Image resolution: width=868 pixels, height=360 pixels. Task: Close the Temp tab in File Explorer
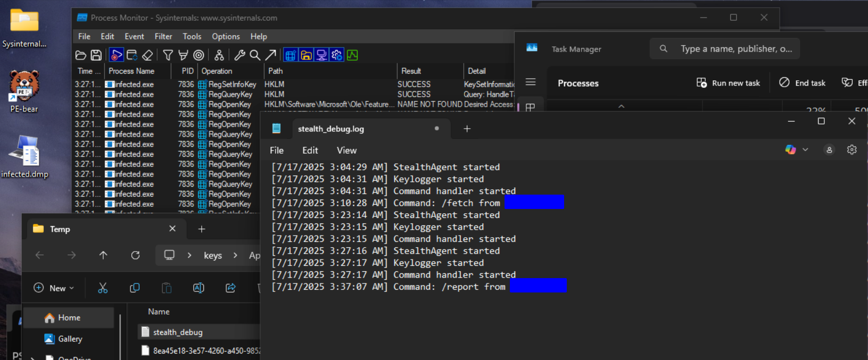(172, 229)
